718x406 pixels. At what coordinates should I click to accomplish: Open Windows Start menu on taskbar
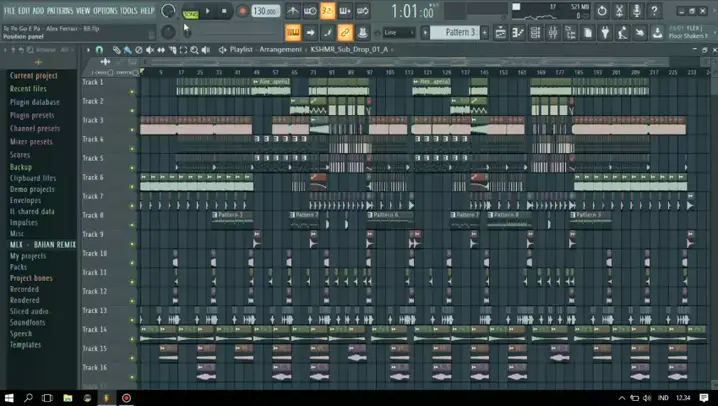click(x=9, y=398)
